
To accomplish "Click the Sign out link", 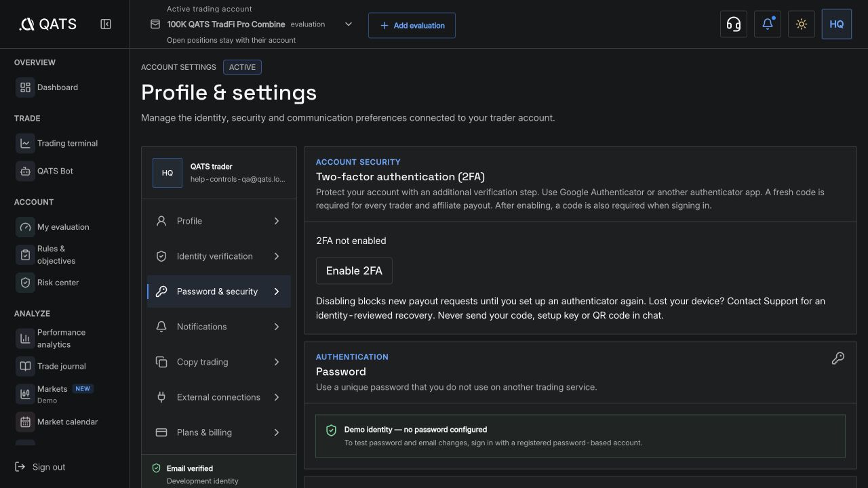I will click(x=41, y=467).
